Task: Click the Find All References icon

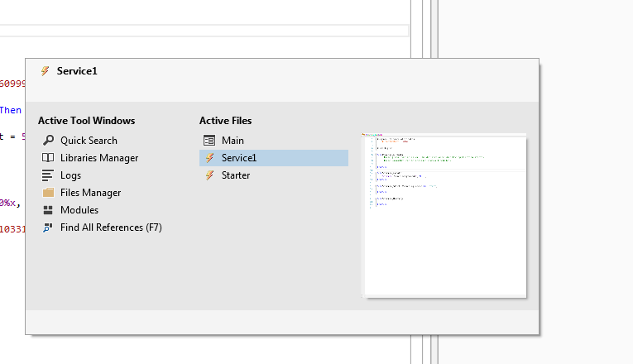Action: click(49, 227)
